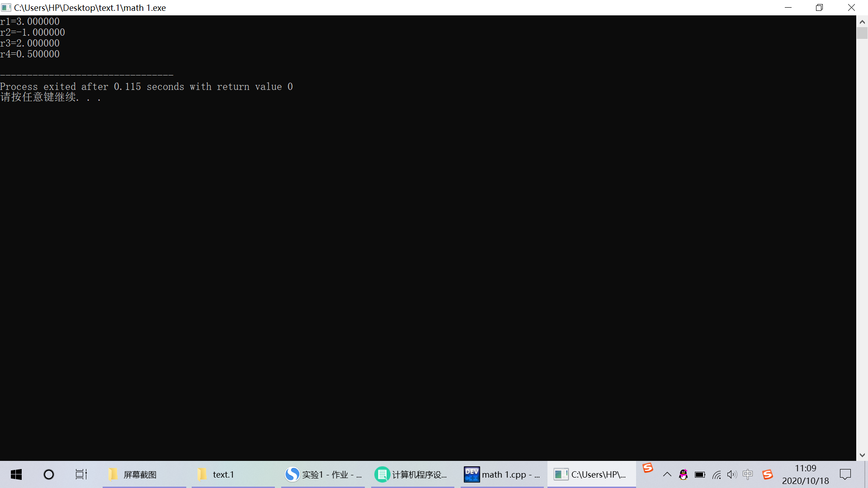
Task: Click the volume speaker tray icon
Action: tap(732, 474)
